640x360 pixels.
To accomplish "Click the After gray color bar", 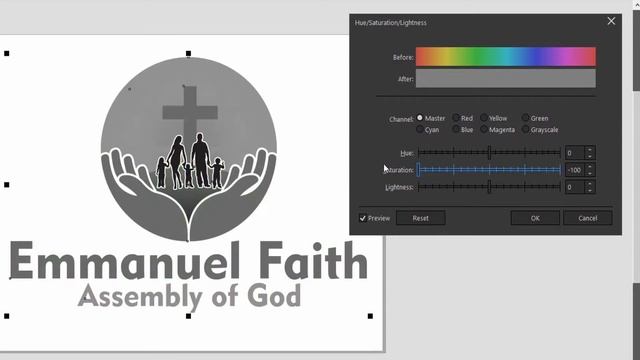I will [506, 78].
